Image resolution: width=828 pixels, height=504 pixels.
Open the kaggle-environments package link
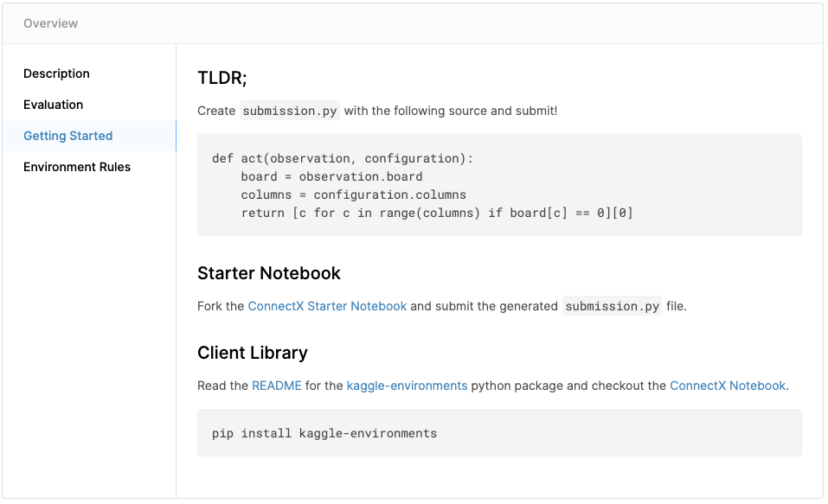click(x=407, y=386)
